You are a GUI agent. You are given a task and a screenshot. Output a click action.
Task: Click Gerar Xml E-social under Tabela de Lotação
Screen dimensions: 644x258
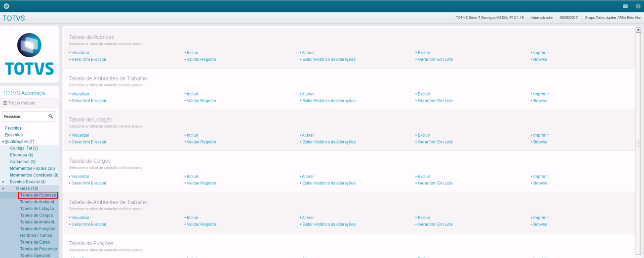click(88, 142)
